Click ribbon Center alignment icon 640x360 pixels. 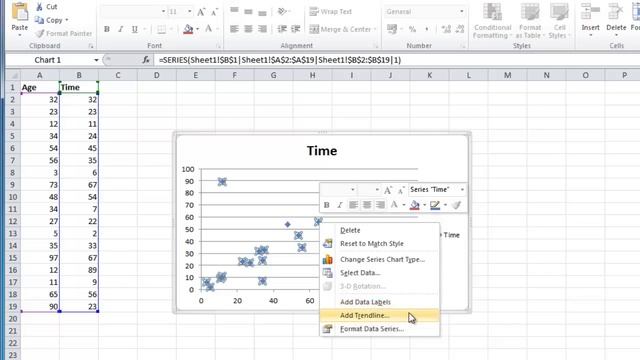pyautogui.click(x=248, y=29)
